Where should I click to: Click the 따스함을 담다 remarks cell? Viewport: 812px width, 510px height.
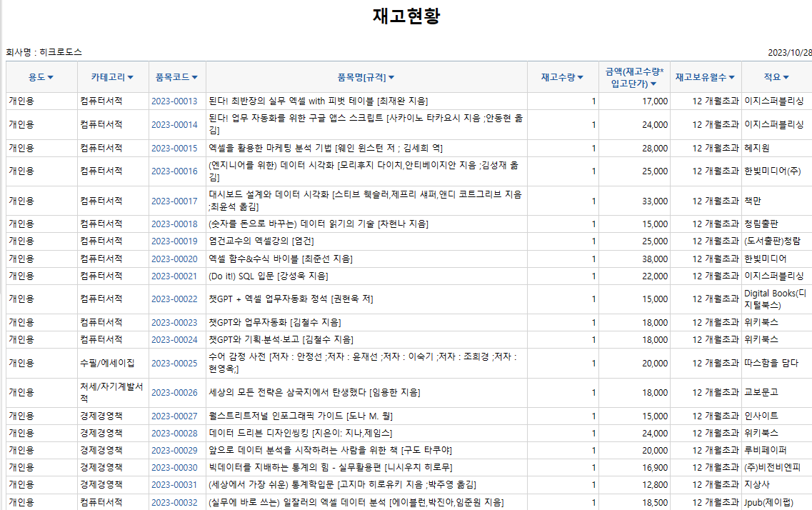(x=777, y=364)
